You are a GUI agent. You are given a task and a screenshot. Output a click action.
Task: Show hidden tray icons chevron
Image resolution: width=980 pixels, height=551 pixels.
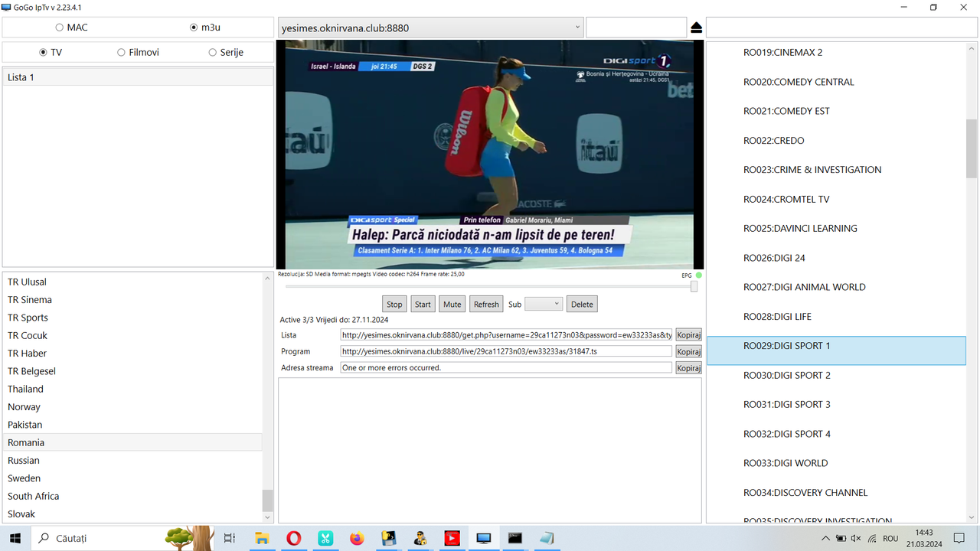tap(825, 539)
